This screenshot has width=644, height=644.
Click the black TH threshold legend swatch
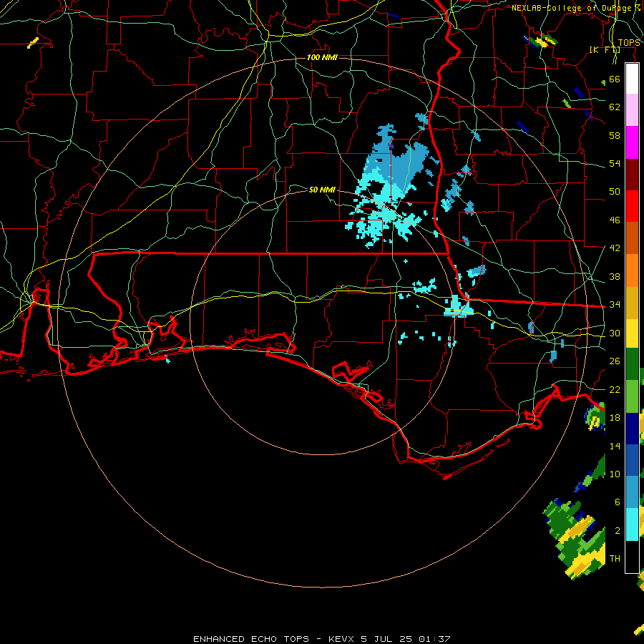click(x=632, y=557)
